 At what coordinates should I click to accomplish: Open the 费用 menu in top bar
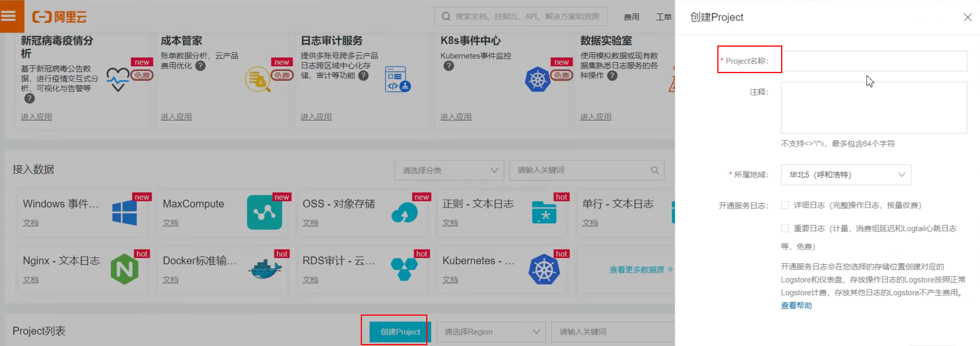point(631,17)
